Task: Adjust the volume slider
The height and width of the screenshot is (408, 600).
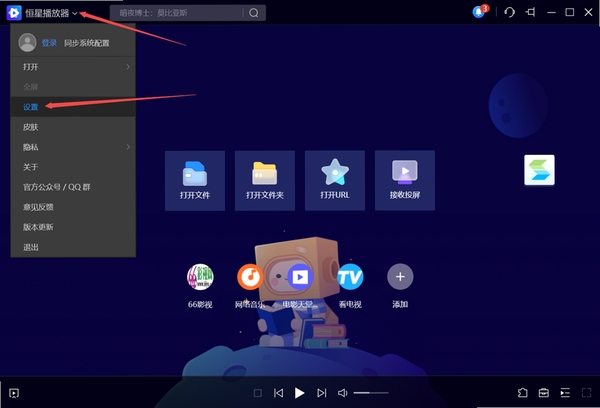Action: click(371, 393)
